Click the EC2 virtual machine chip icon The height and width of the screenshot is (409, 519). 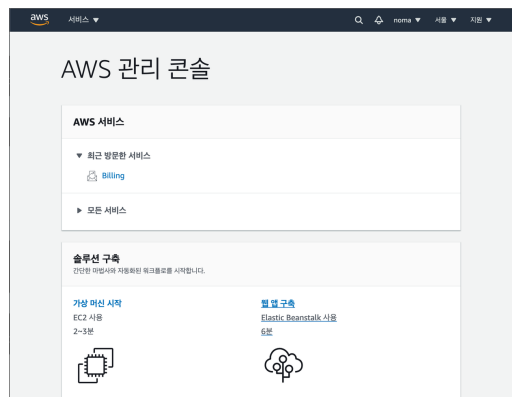(x=96, y=365)
